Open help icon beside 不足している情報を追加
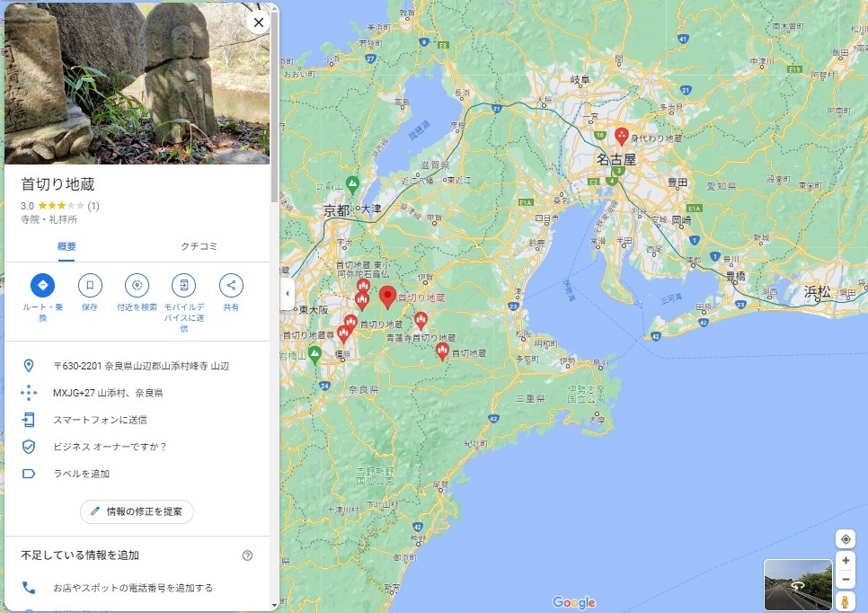 click(x=247, y=555)
